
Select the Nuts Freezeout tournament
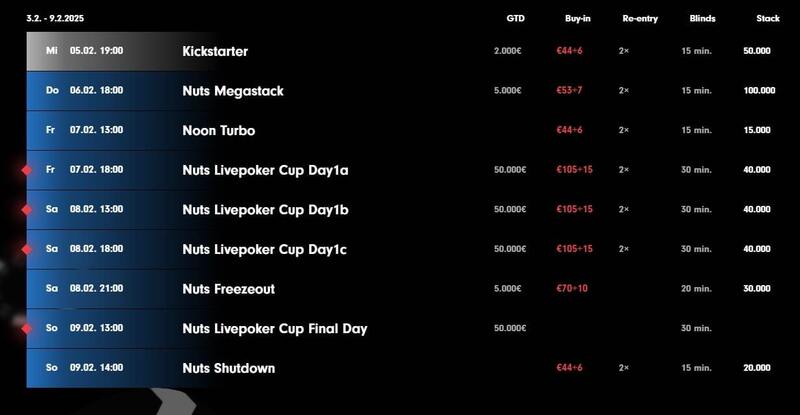229,289
